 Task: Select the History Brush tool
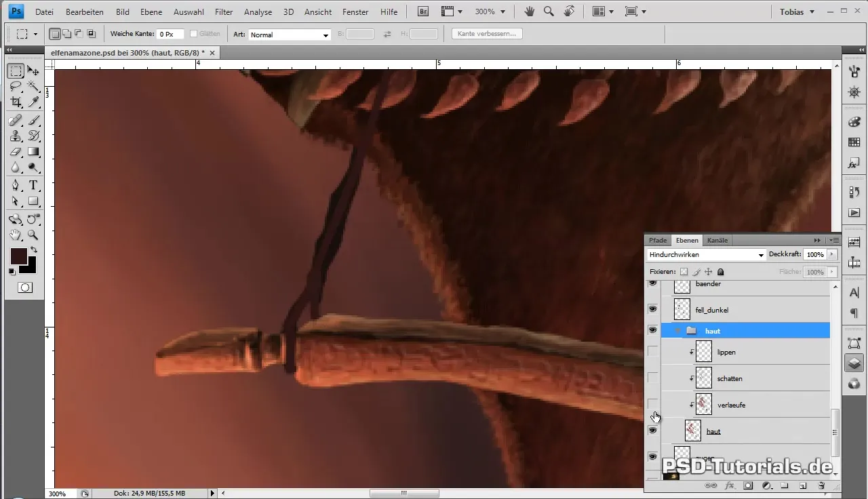tap(33, 136)
